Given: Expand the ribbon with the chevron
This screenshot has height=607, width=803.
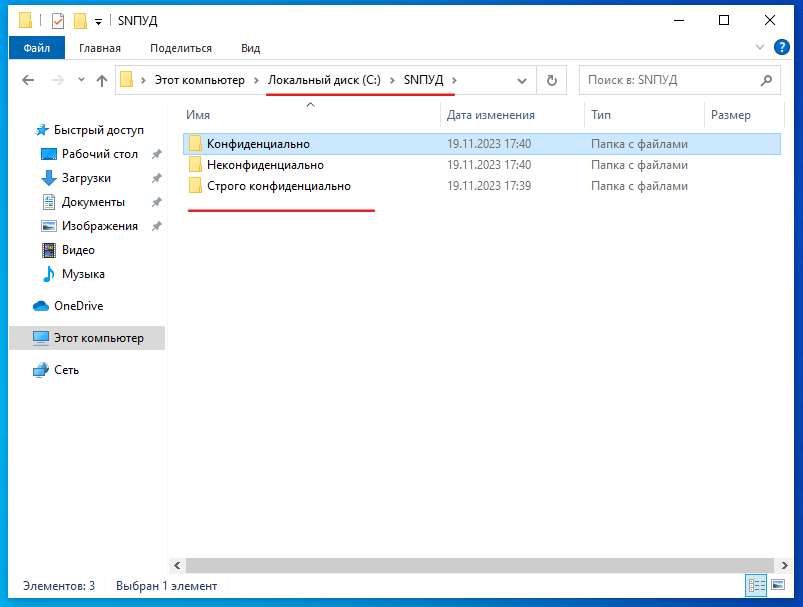Looking at the screenshot, I should click(x=759, y=47).
